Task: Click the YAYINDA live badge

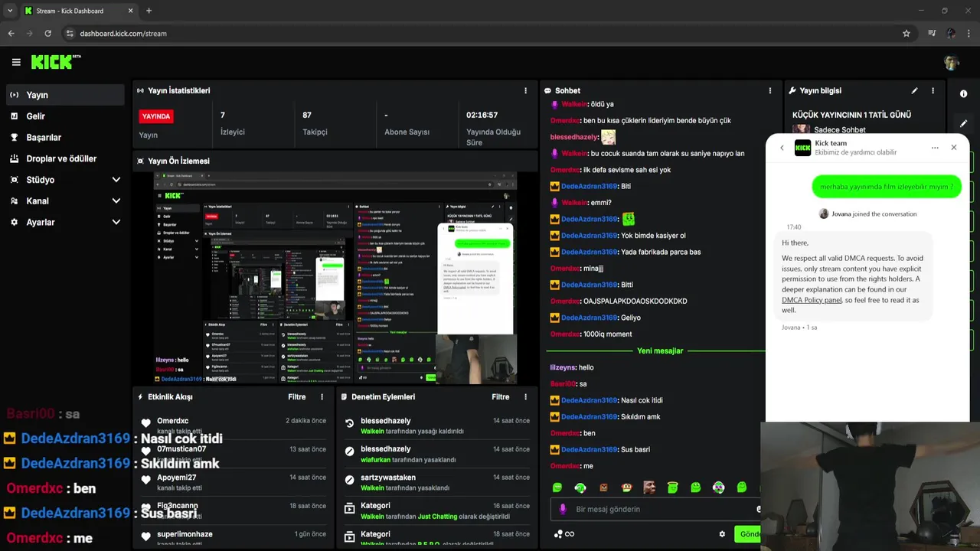Action: coord(156,116)
